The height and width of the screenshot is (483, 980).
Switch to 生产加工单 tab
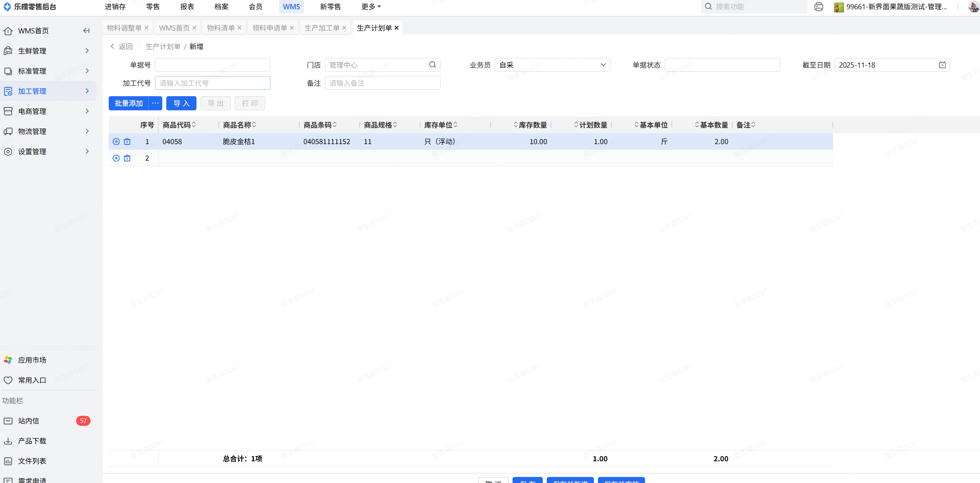tap(322, 28)
